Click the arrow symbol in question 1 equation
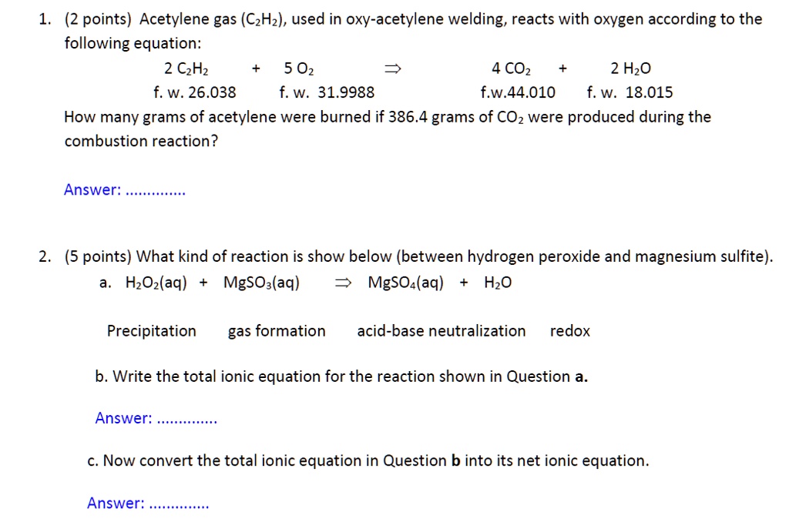 point(392,68)
